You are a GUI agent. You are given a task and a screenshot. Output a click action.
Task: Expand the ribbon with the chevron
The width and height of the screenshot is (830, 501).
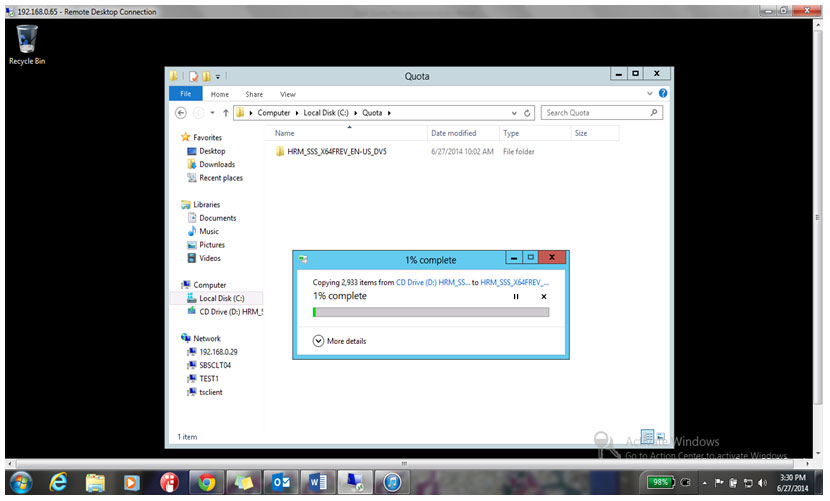[649, 93]
